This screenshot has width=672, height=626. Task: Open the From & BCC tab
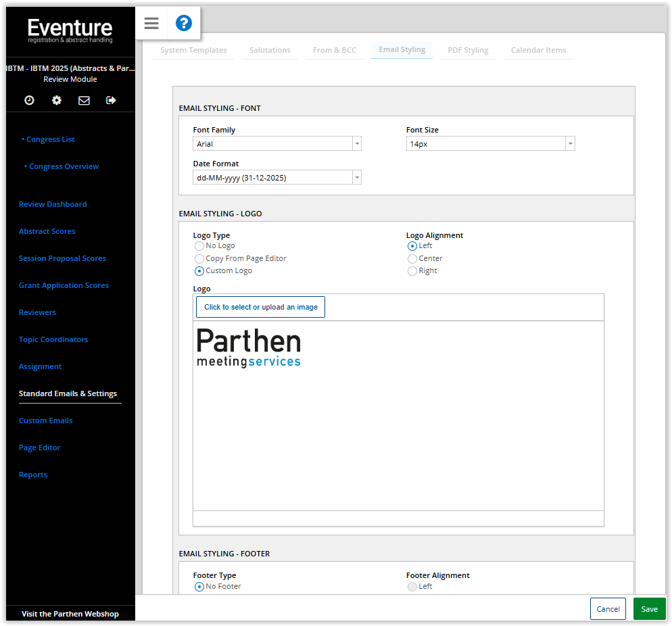(x=335, y=50)
